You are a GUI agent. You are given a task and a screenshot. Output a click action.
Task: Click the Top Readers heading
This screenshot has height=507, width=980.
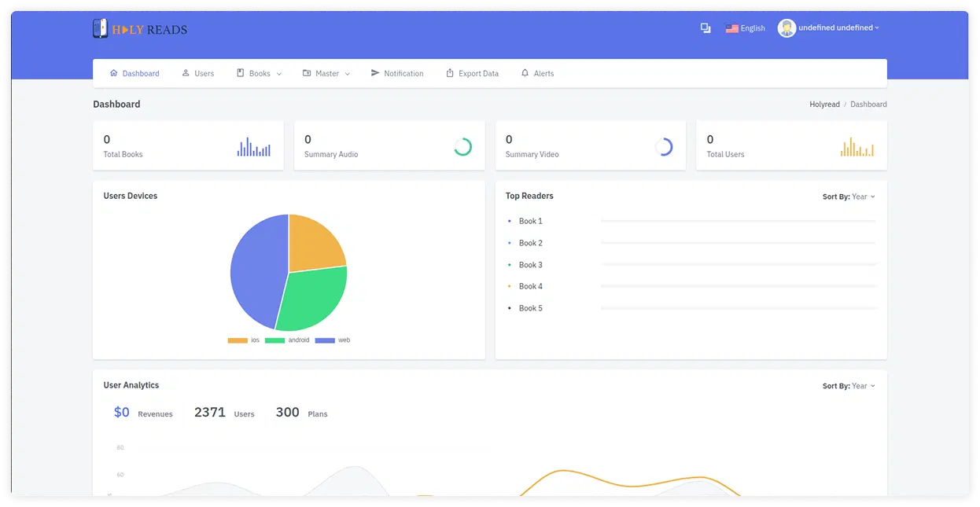click(529, 197)
